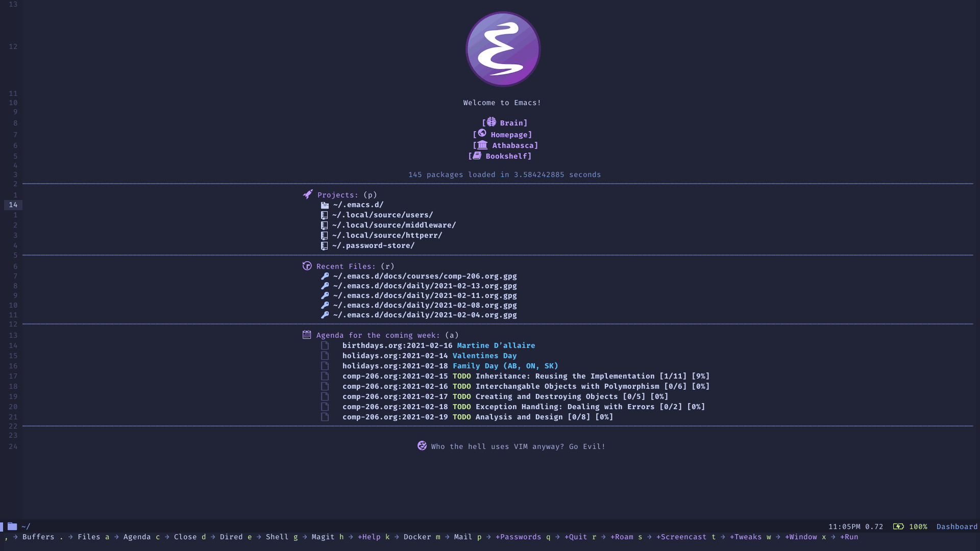Open Agenda calendar icon

tap(306, 334)
